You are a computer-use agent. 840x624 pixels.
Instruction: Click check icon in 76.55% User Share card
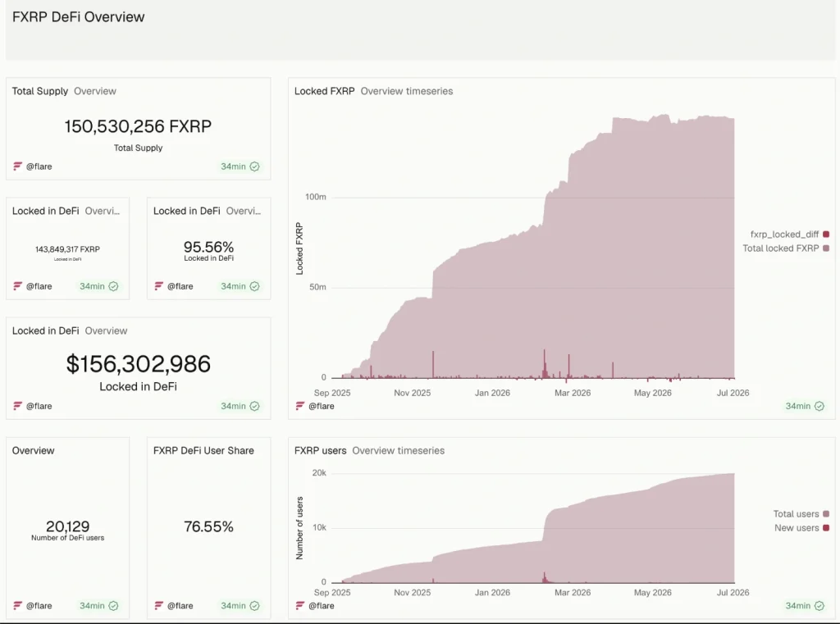coord(255,606)
